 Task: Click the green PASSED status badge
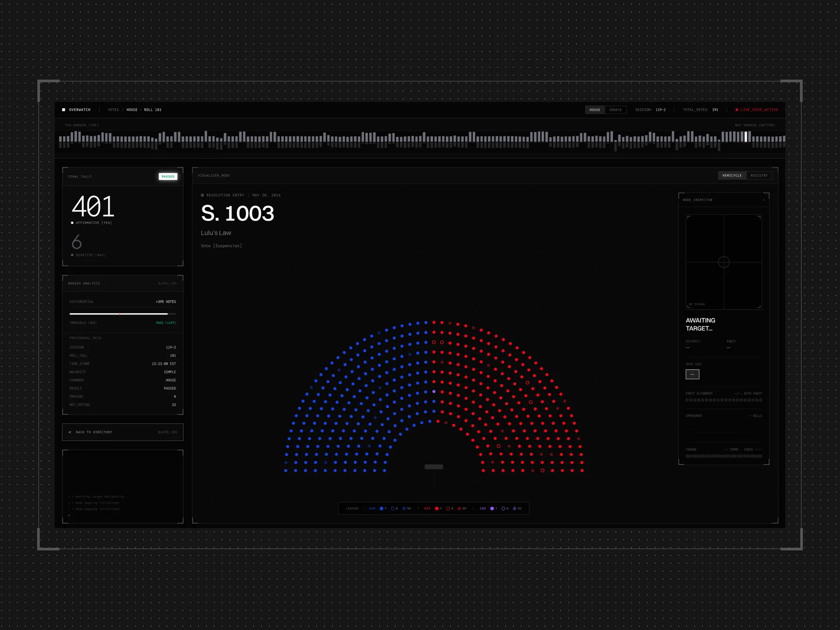pos(168,176)
